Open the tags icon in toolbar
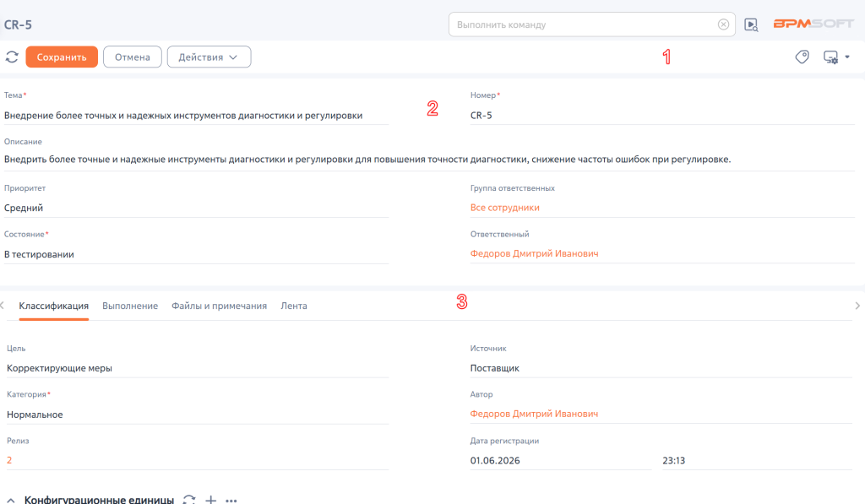The width and height of the screenshot is (865, 504). click(802, 57)
